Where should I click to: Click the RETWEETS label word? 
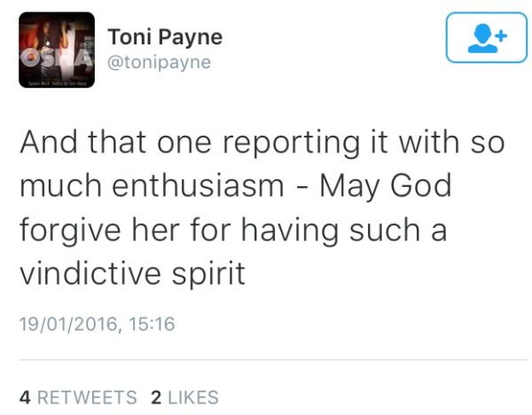pos(87,397)
